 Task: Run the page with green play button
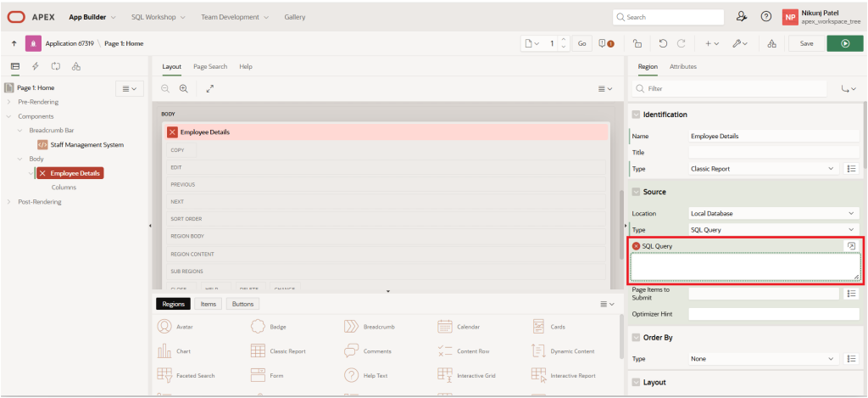tap(844, 43)
